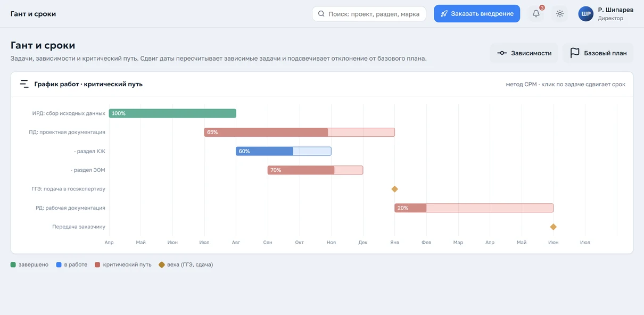This screenshot has width=644, height=315.
Task: Click the Заказать внедрение button
Action: pyautogui.click(x=477, y=14)
